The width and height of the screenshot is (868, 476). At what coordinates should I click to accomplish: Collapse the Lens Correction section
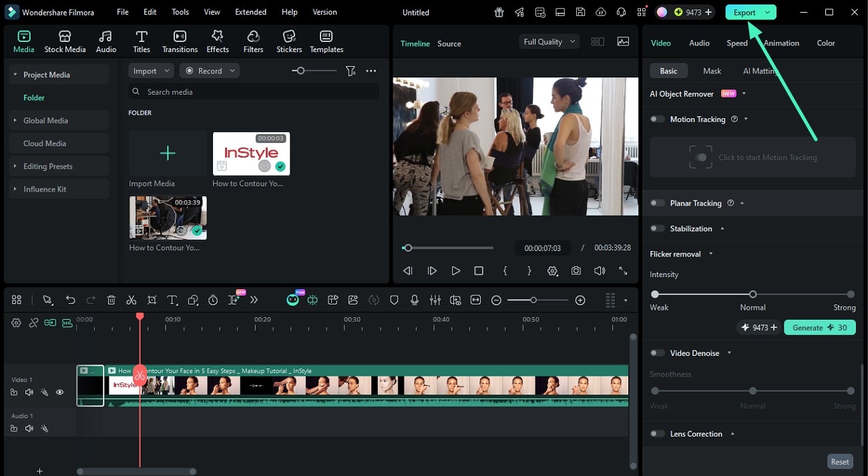click(x=731, y=433)
